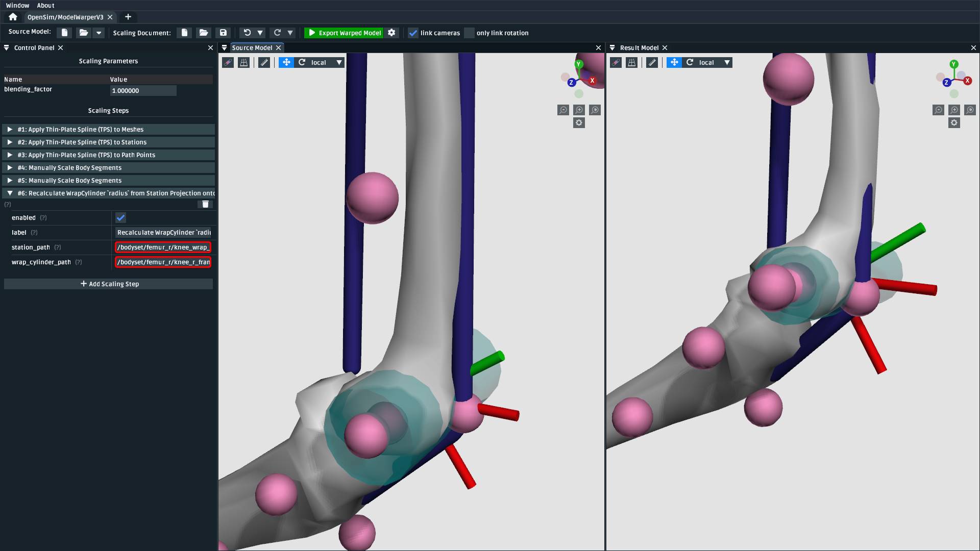Click the translate gizmo icon in Result Model

(674, 62)
